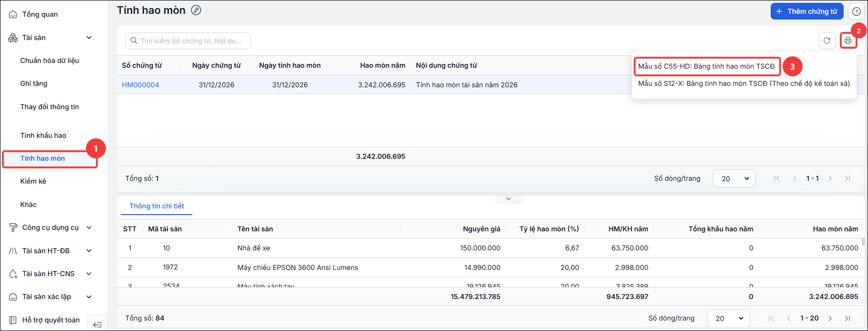868x331 pixels.
Task: Click the Tài sản cubes icon
Action: 13,38
